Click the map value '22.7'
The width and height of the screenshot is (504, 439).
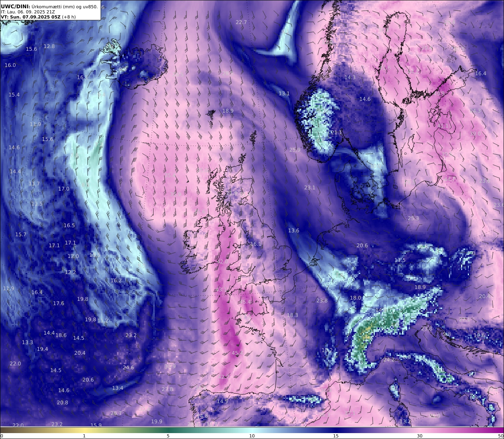coord(241,22)
